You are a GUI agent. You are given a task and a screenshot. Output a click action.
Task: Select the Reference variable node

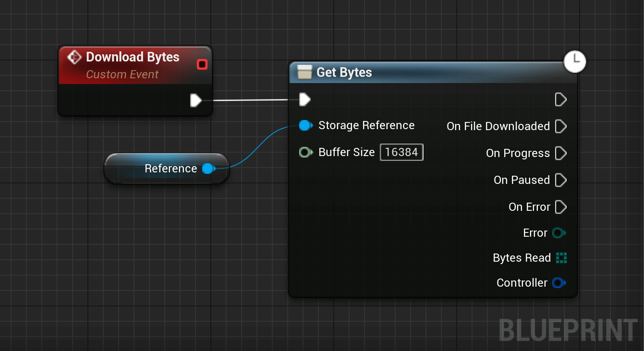(x=167, y=169)
